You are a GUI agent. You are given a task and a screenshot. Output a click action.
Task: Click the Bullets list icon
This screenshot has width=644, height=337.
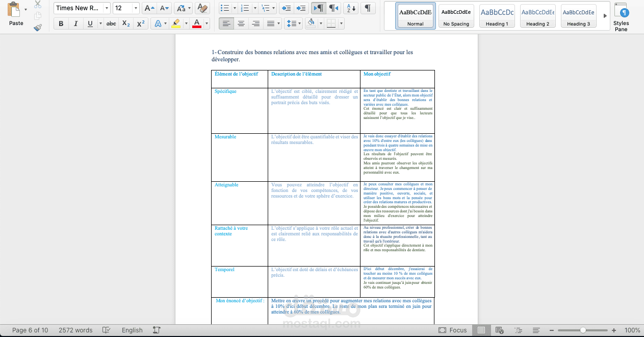(224, 8)
